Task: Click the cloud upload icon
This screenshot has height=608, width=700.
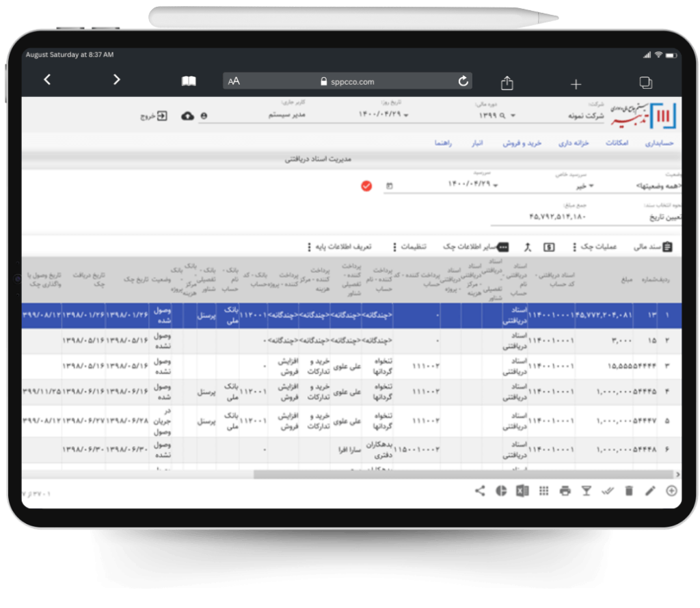Action: click(187, 116)
